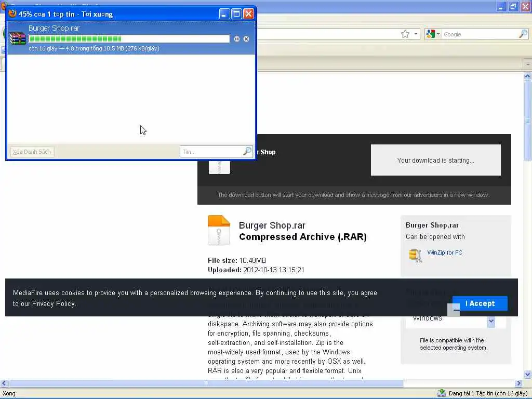This screenshot has width=532, height=399.
Task: Click the WinZip icon in sidebar
Action: 415,256
